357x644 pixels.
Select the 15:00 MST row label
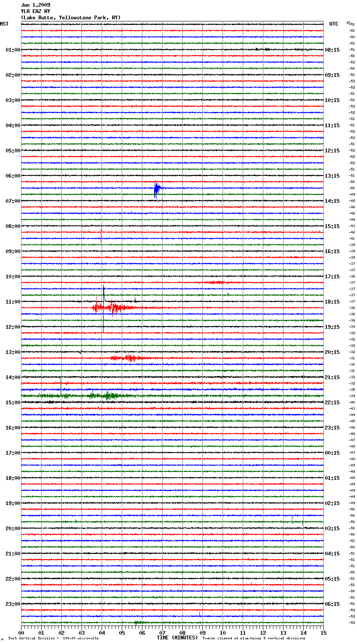pyautogui.click(x=13, y=403)
